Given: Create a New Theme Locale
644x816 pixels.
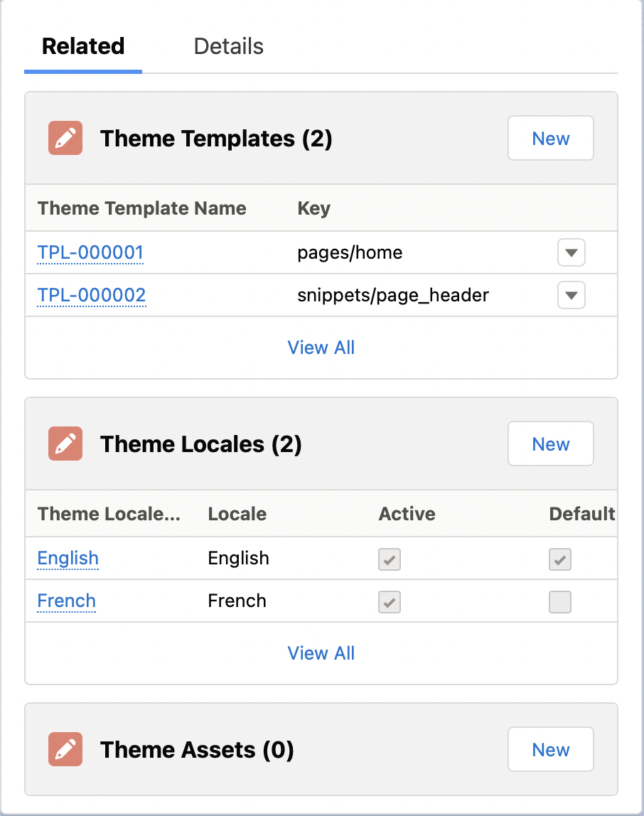Looking at the screenshot, I should [x=551, y=444].
